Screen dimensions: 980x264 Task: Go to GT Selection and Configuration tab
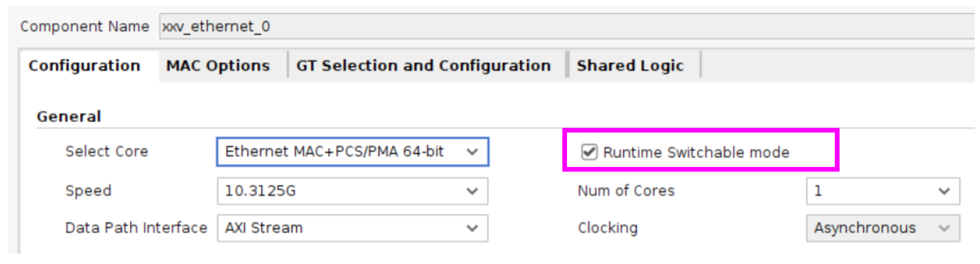click(423, 66)
